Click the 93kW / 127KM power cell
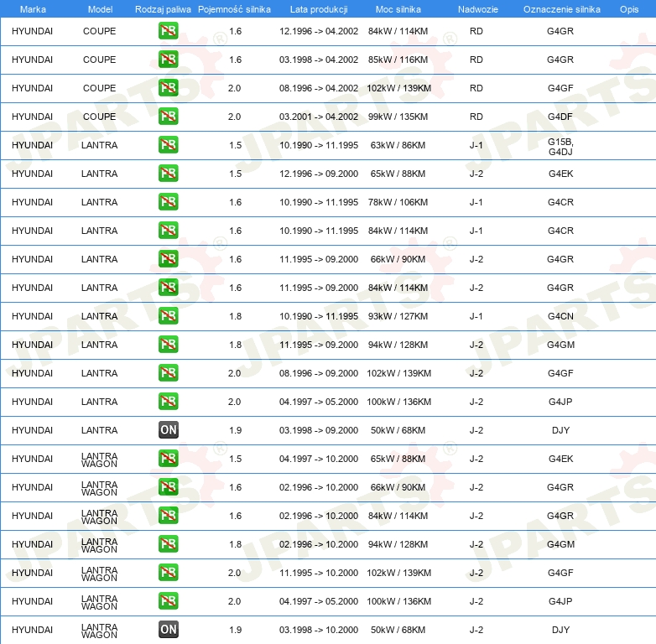This screenshot has height=644, width=656. [398, 316]
